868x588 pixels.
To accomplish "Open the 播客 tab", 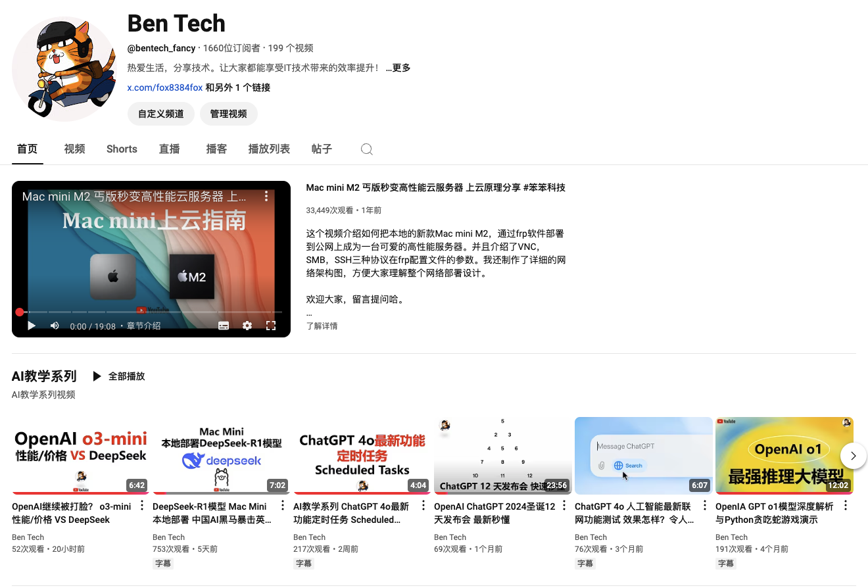I will click(x=217, y=149).
